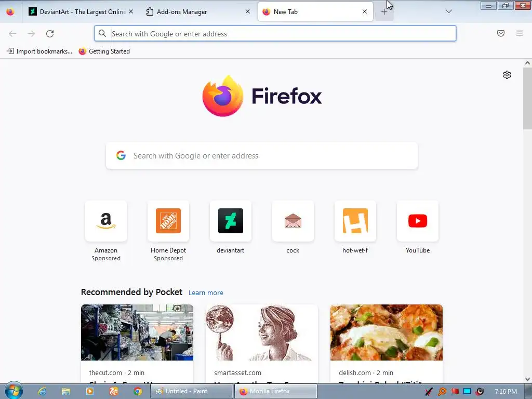Click the vertical scrollbar thumb
The width and height of the screenshot is (532, 399).
coord(527,98)
